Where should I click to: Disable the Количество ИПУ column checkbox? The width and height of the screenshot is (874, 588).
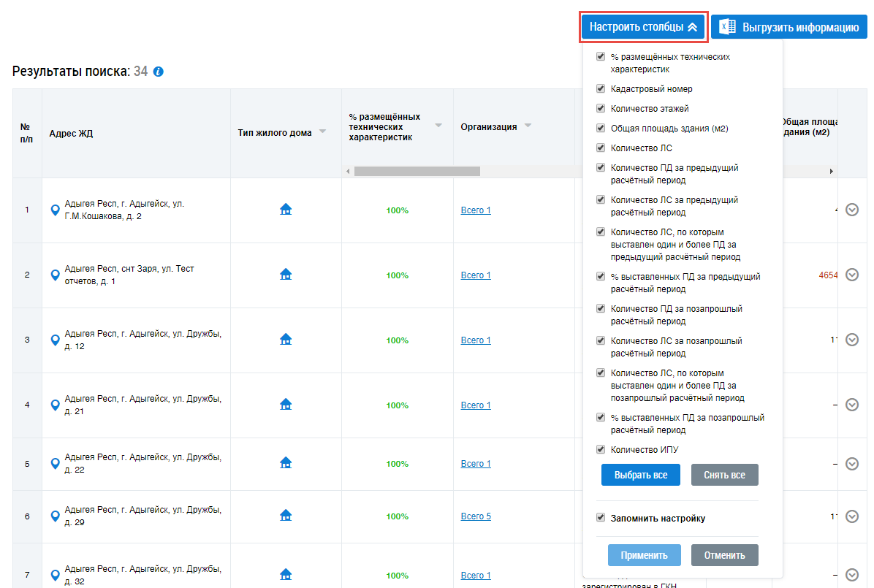[x=601, y=449]
